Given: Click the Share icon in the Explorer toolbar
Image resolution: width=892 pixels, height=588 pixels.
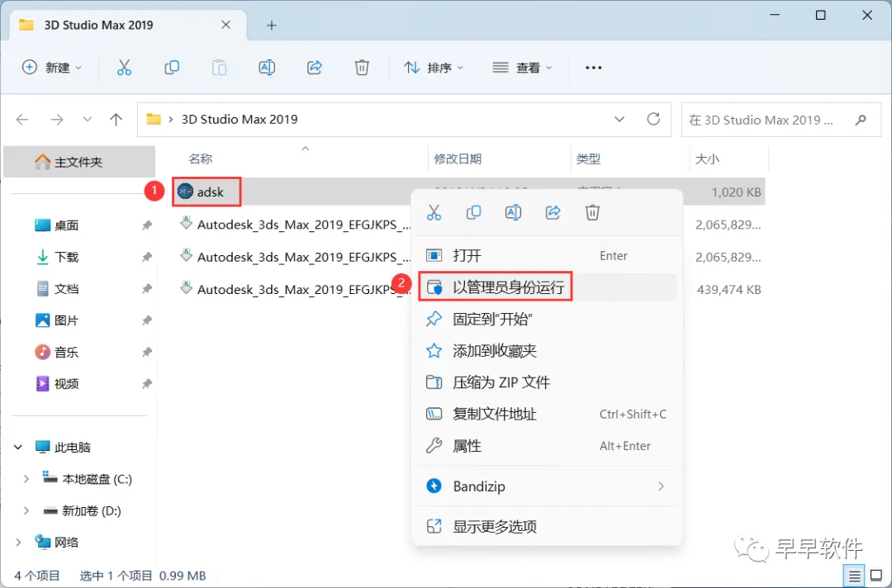Looking at the screenshot, I should coord(315,68).
